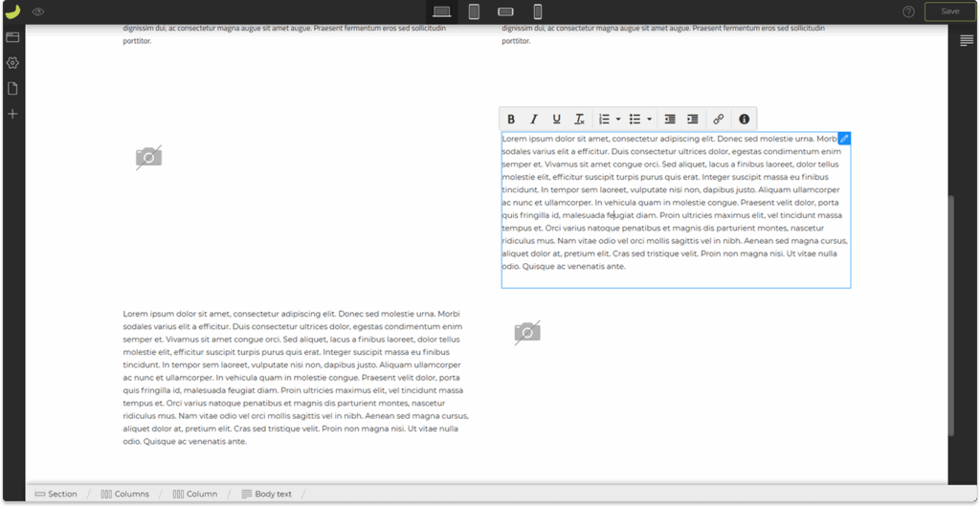Select Section in the breadcrumb bar
Viewport: 980px width, 507px height.
(x=56, y=494)
